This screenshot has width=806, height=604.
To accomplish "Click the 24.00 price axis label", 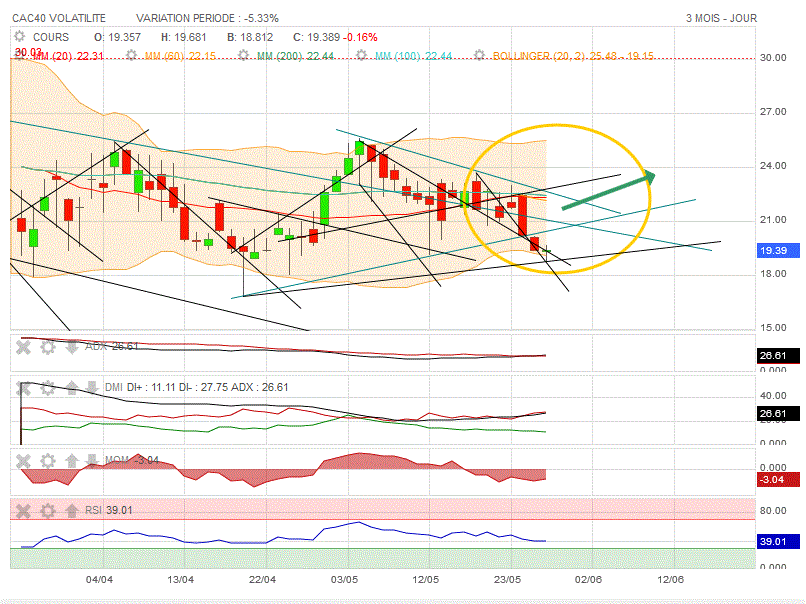I will tap(773, 166).
